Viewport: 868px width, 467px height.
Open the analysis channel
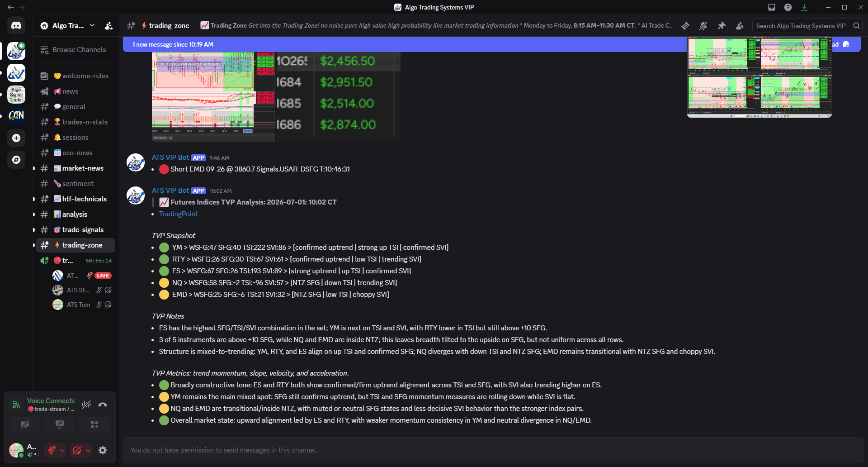coord(75,214)
